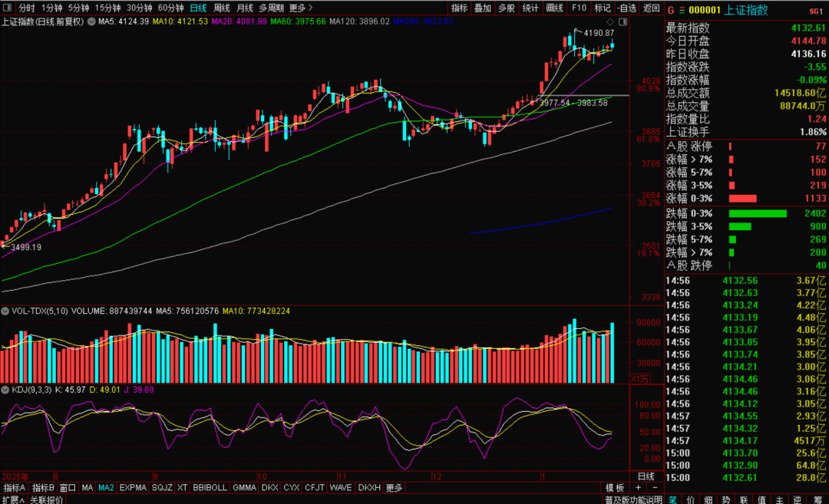Screen dimensions: 829x504
Task: Enable the BBIBOLL indicator
Action: tap(210, 488)
